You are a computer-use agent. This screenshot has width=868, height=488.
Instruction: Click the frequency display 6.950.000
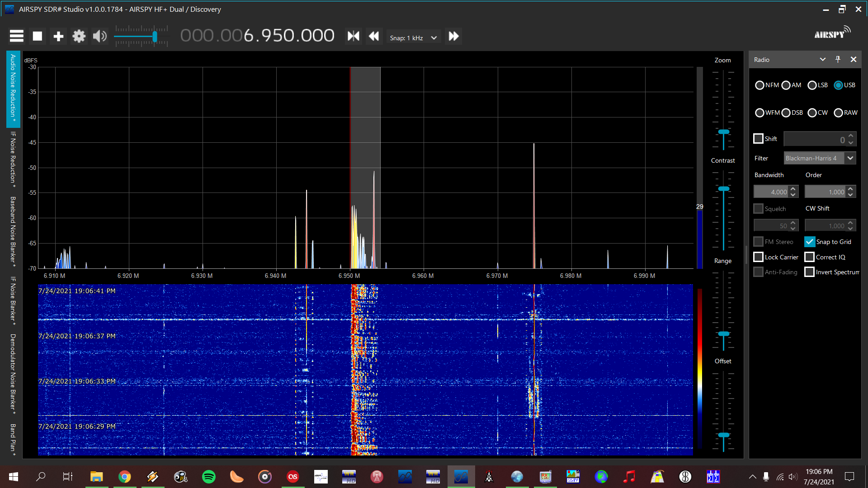click(258, 36)
